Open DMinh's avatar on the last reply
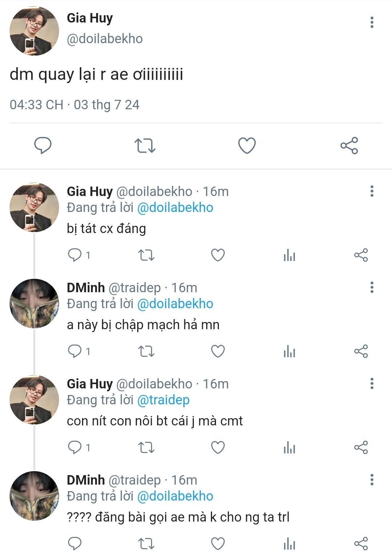Image resolution: width=392 pixels, height=555 pixels. 34,496
